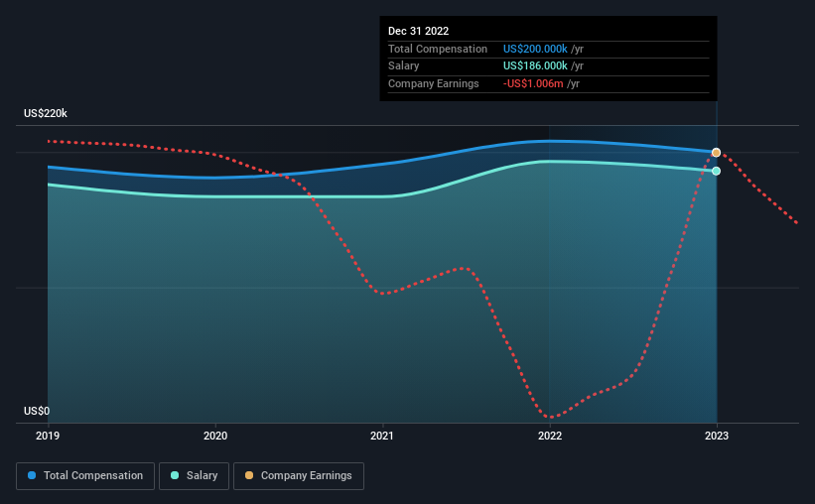Image resolution: width=815 pixels, height=504 pixels.
Task: Click the Salary tooltip row label
Action: coord(403,66)
